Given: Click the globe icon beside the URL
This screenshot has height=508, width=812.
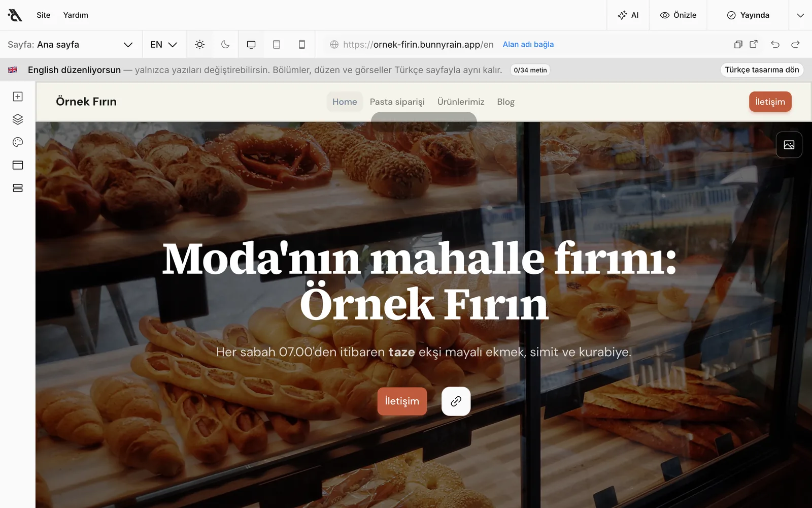Looking at the screenshot, I should click(334, 45).
